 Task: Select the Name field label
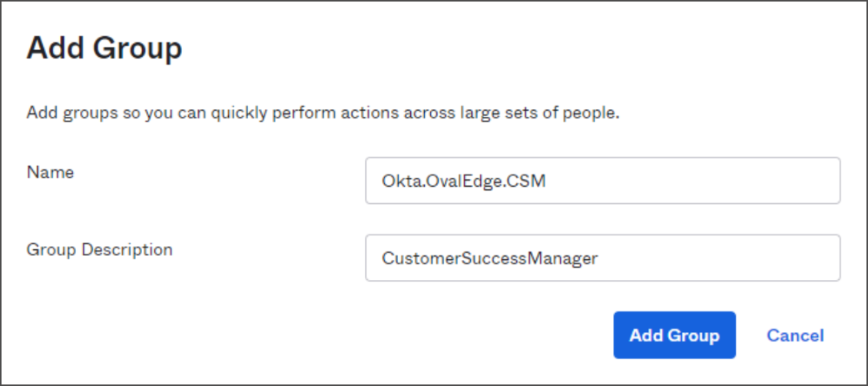(x=50, y=172)
